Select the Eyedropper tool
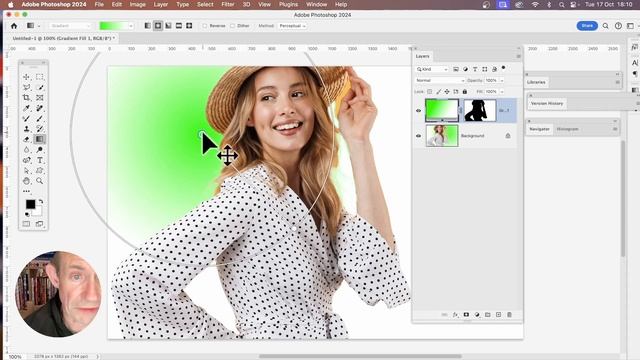This screenshot has height=360, width=640. tap(26, 108)
